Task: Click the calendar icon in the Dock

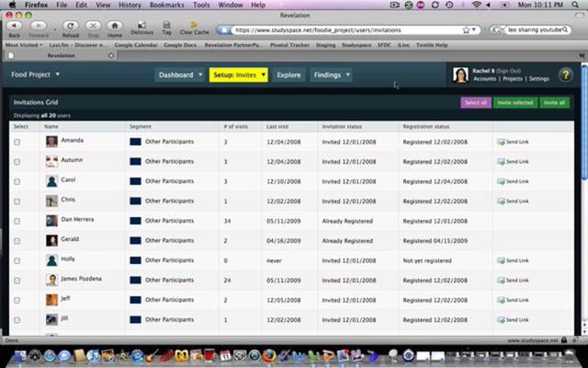Action: pos(225,355)
